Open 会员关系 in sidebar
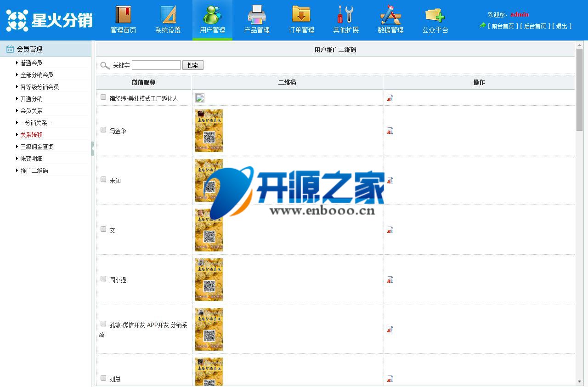Viewport: 588px width, 387px height. coord(31,111)
